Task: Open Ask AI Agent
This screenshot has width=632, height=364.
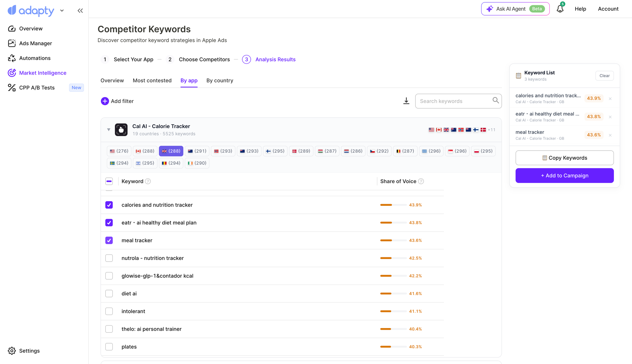Action: [x=515, y=9]
